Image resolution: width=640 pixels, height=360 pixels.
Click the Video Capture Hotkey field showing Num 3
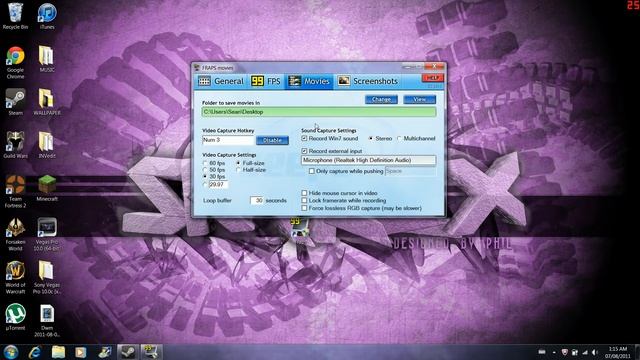tap(228, 140)
